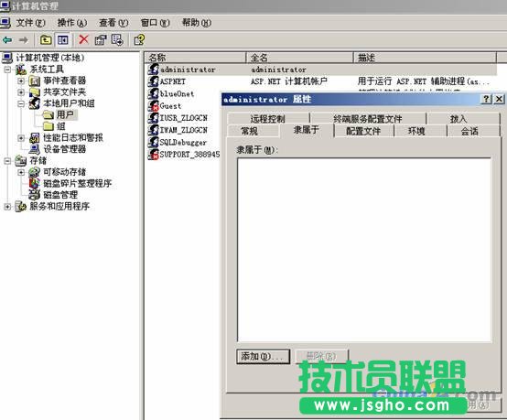This screenshot has height=420, width=507.
Task: Click the 可移动存储 icon
Action: click(x=34, y=172)
